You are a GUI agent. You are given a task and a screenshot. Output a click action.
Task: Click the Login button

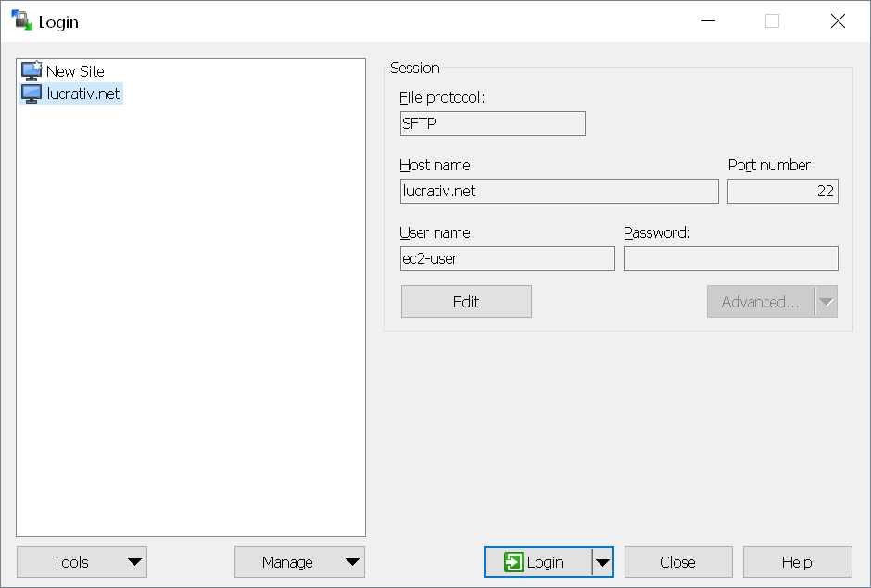[x=538, y=562]
